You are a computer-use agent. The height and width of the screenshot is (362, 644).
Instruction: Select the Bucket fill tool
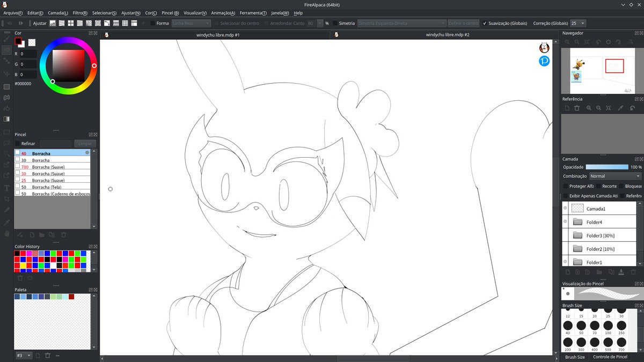point(7,109)
